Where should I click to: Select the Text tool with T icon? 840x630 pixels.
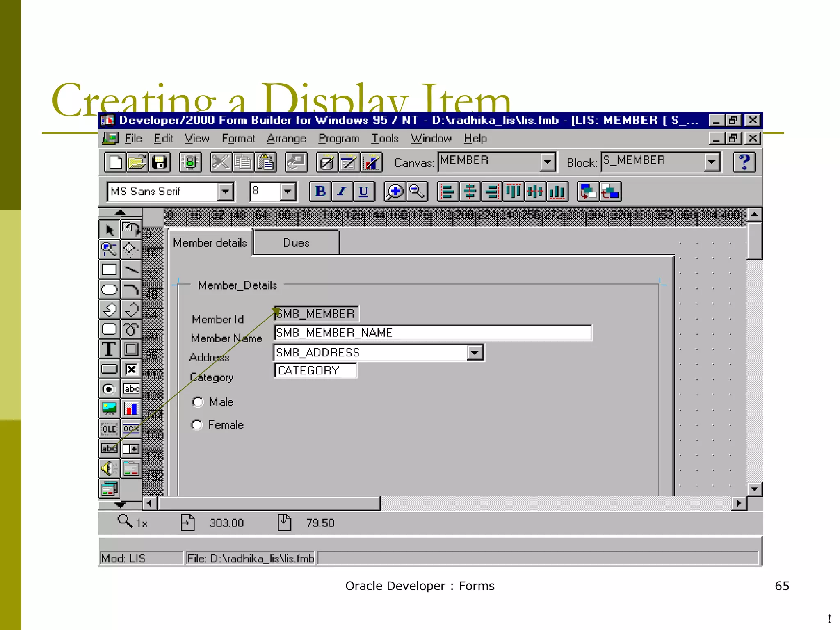click(x=109, y=349)
